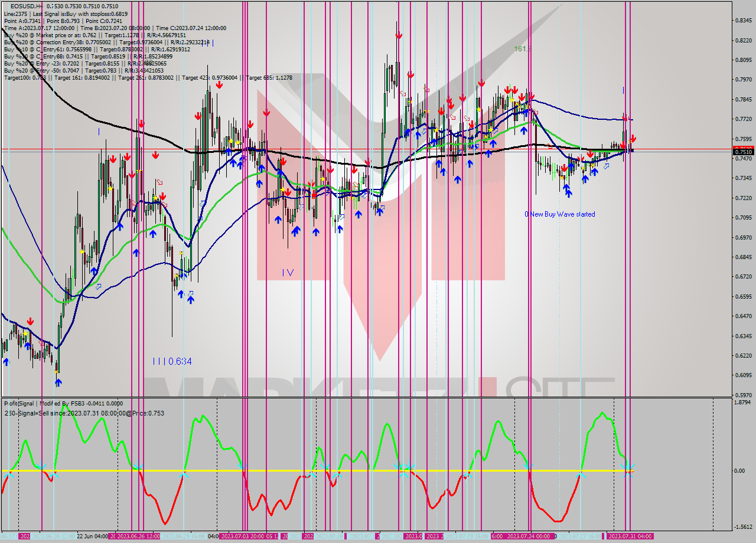Click the EOSUSD,H4 symbol title
Viewport: 756px width, 543px height.
[27, 6]
